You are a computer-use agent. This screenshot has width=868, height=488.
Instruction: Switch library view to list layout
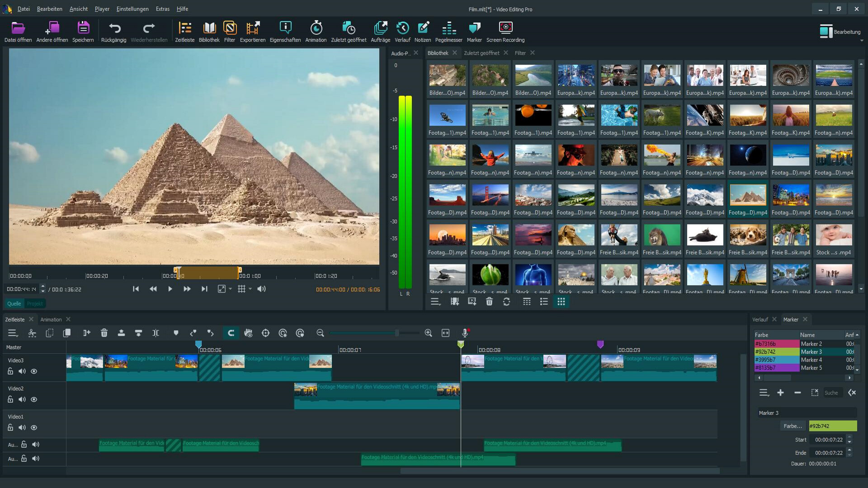pos(544,301)
